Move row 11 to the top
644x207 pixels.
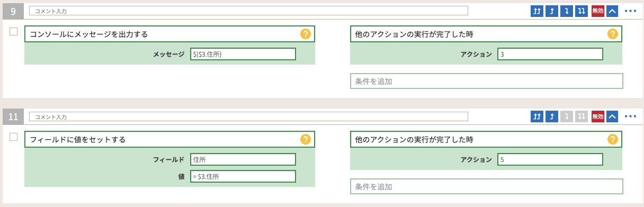coord(537,116)
